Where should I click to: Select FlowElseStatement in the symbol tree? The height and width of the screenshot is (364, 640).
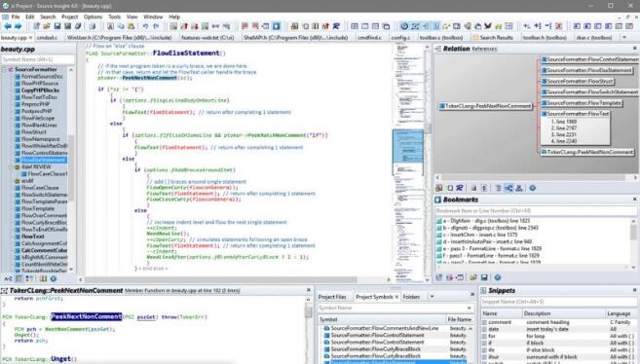pyautogui.click(x=43, y=160)
